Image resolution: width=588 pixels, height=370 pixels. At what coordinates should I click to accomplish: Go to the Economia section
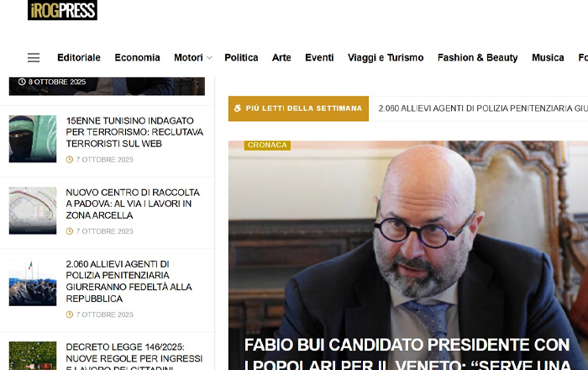(x=137, y=57)
